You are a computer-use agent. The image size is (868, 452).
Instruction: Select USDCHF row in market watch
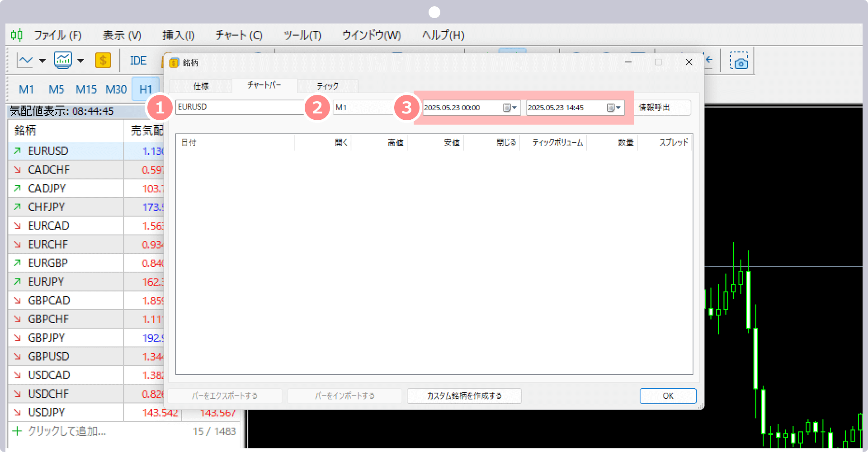[86, 394]
